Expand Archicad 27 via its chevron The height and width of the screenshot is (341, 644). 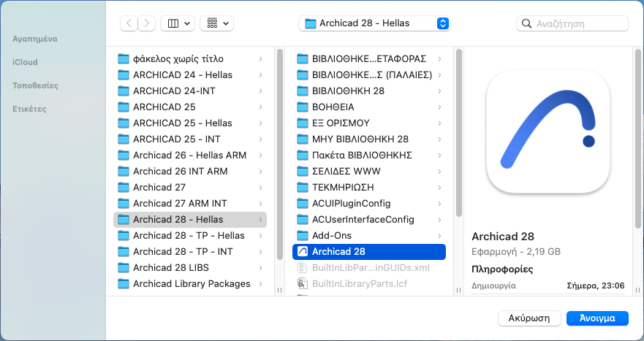[x=260, y=187]
